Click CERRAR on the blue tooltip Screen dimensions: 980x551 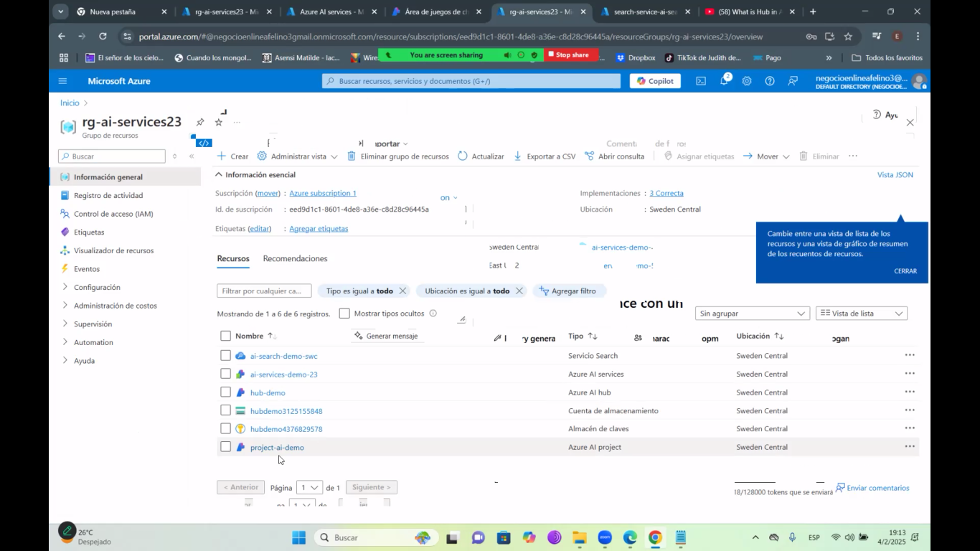pos(905,271)
